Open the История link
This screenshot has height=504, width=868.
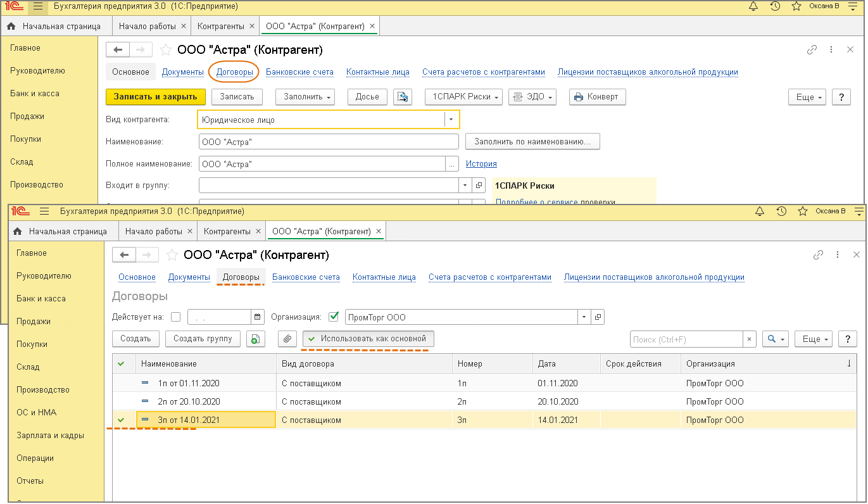[x=481, y=164]
